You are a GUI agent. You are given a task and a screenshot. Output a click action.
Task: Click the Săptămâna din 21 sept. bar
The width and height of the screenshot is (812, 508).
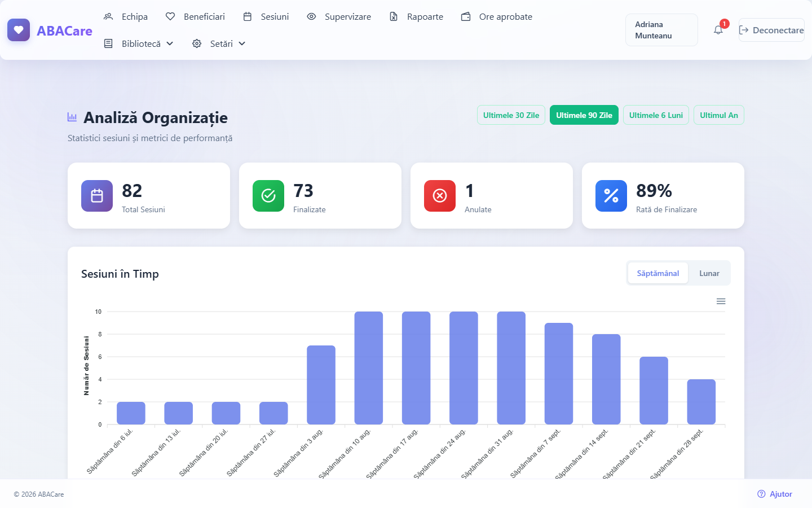click(654, 391)
